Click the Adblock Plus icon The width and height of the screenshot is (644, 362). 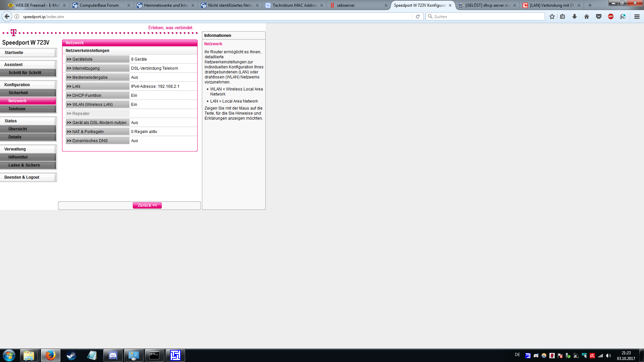pyautogui.click(x=610, y=16)
